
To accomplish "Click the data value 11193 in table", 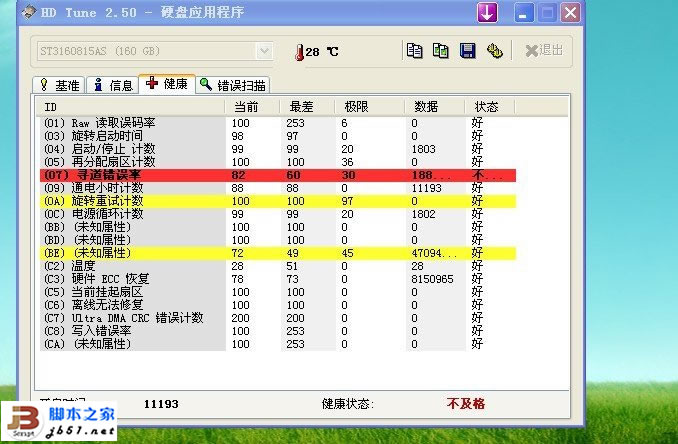I will tap(426, 188).
